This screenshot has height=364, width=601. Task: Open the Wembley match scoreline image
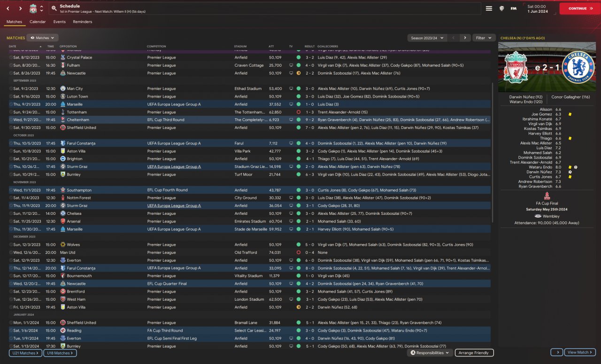tap(547, 67)
